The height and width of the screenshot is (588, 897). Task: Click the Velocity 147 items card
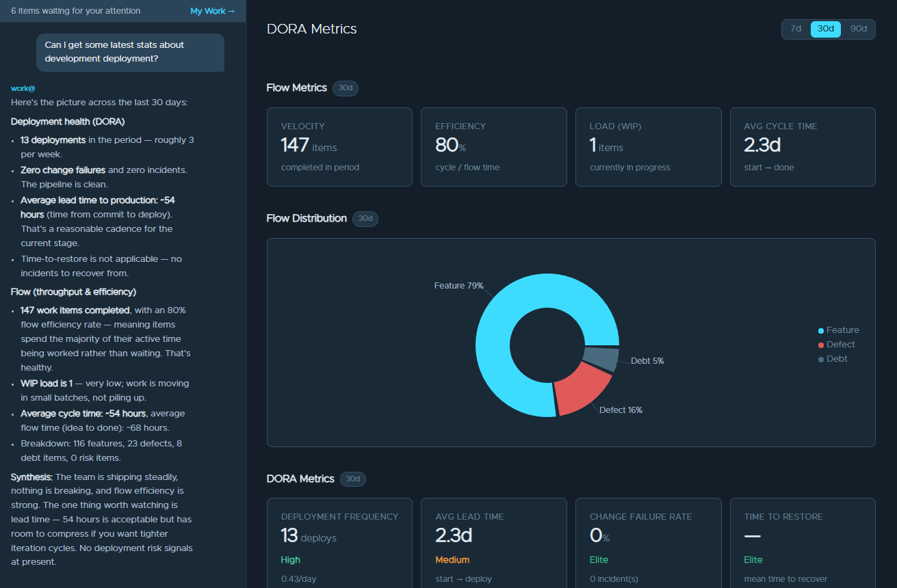coord(339,147)
